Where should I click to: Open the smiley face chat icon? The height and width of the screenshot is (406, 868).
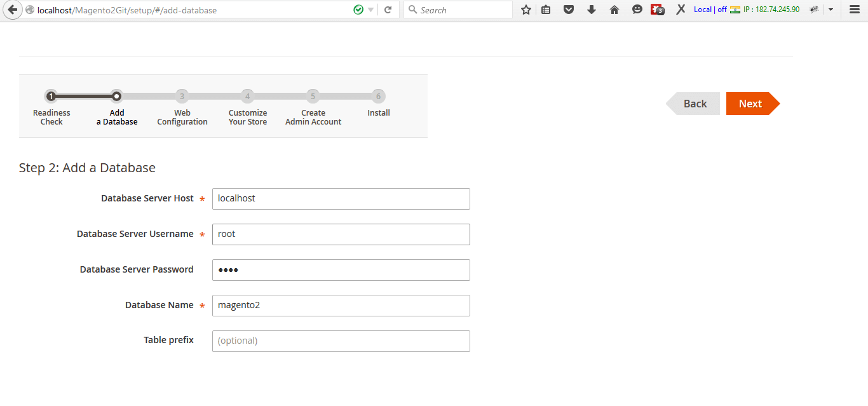[637, 10]
